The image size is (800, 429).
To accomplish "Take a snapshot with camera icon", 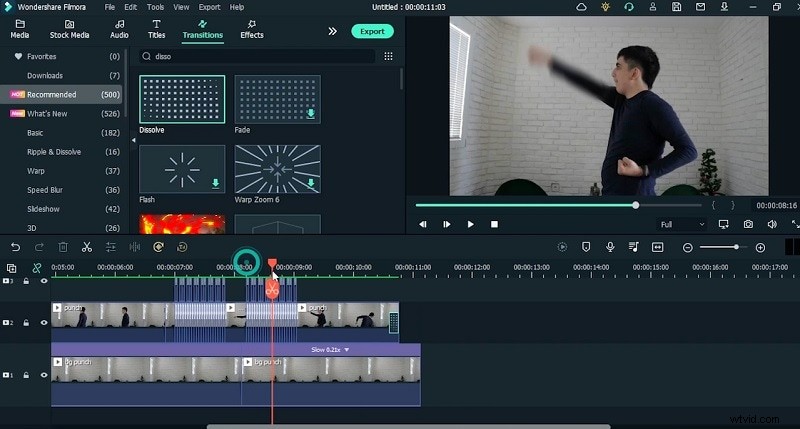I will click(x=748, y=224).
